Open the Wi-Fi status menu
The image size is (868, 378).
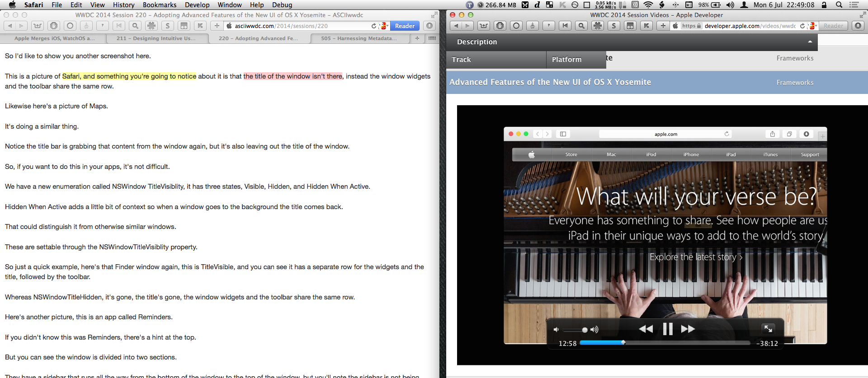coord(648,5)
